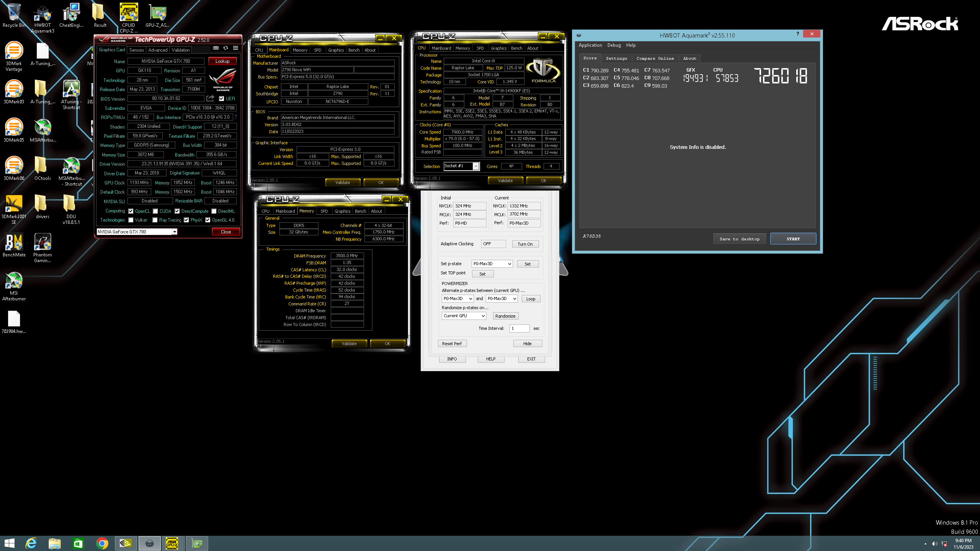Viewport: 980px width, 551px height.
Task: Open the Result folder on desktop
Action: pos(100,15)
